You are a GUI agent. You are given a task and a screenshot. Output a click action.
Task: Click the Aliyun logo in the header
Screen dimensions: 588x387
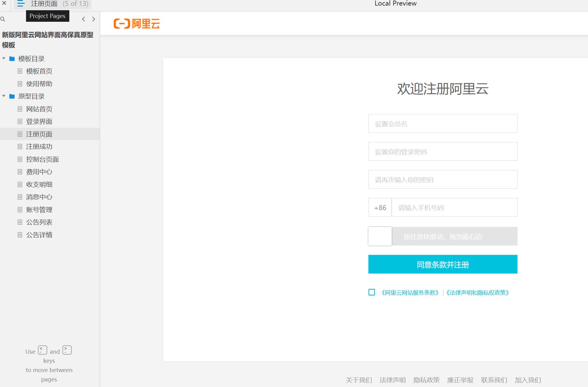pyautogui.click(x=137, y=24)
